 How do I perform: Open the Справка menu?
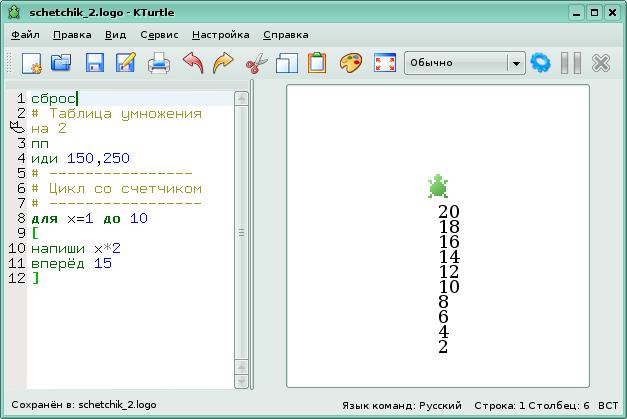(x=285, y=34)
